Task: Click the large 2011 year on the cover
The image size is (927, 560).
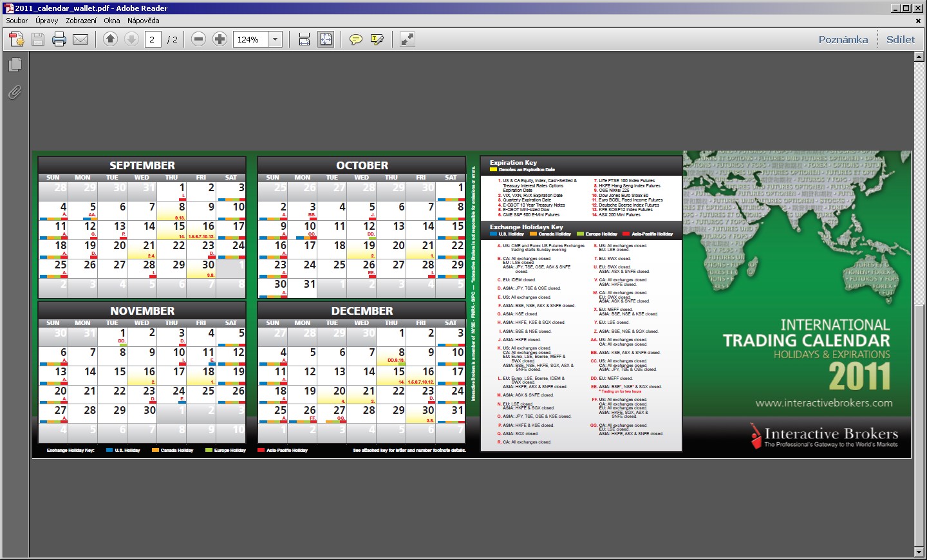Action: pos(859,376)
